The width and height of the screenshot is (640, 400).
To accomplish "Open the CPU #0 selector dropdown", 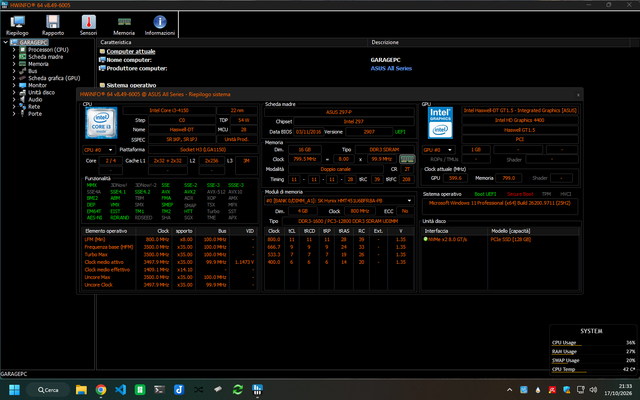I will point(99,150).
